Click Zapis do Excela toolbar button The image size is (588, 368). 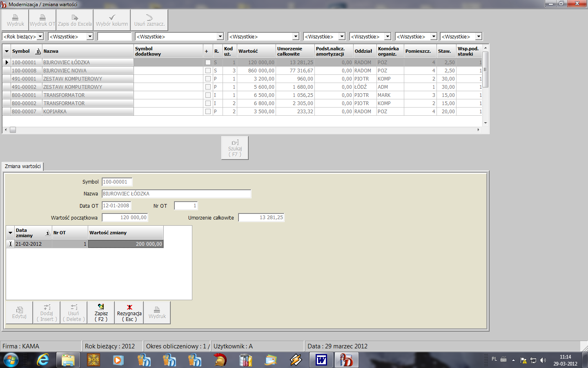75,20
